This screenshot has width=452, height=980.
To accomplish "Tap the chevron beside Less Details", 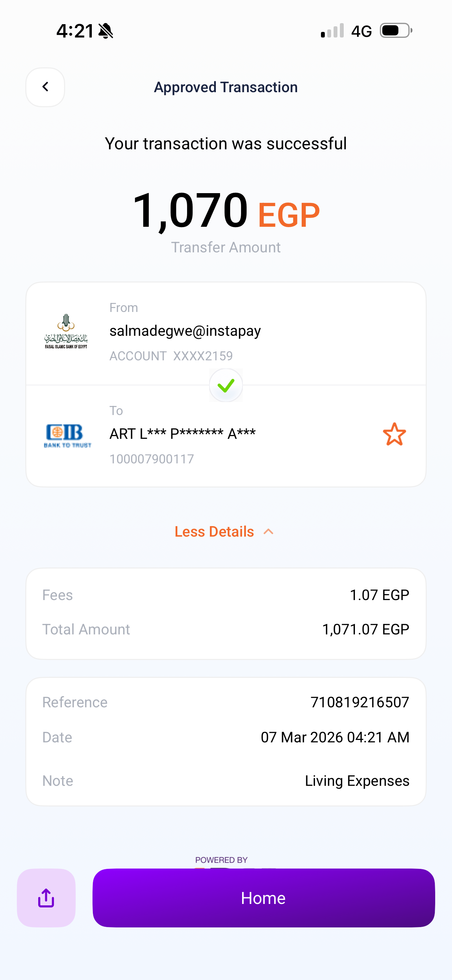I will 269,531.
